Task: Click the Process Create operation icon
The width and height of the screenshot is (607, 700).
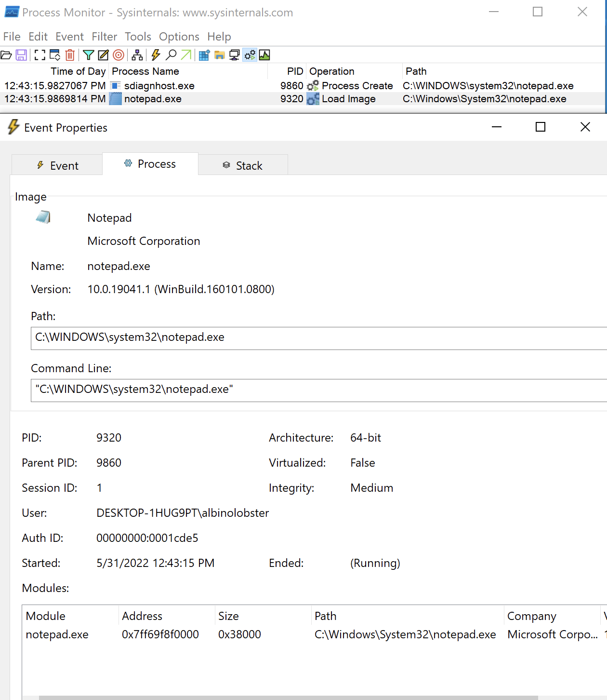Action: (313, 86)
